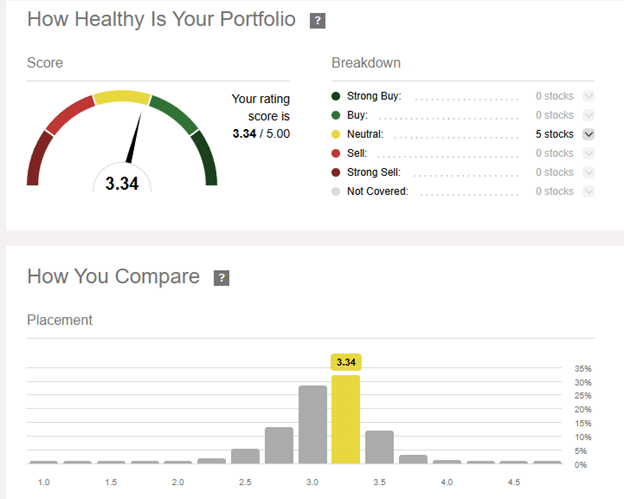Screen dimensions: 624x499
Task: Click the tallest grey bar near 3.0
Action: tap(312, 425)
